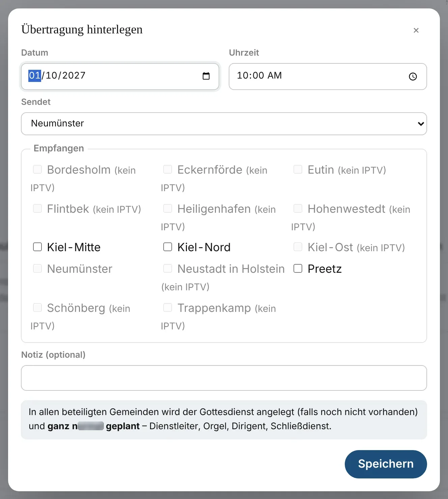Image resolution: width=448 pixels, height=499 pixels.
Task: Focus the Notiz (optional) text field
Action: pos(224,378)
